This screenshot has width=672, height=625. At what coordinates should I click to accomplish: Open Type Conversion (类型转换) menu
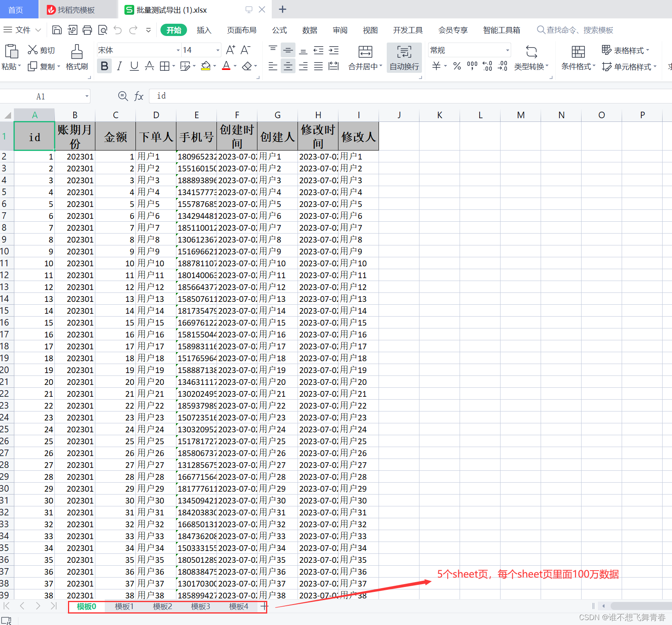(x=531, y=58)
